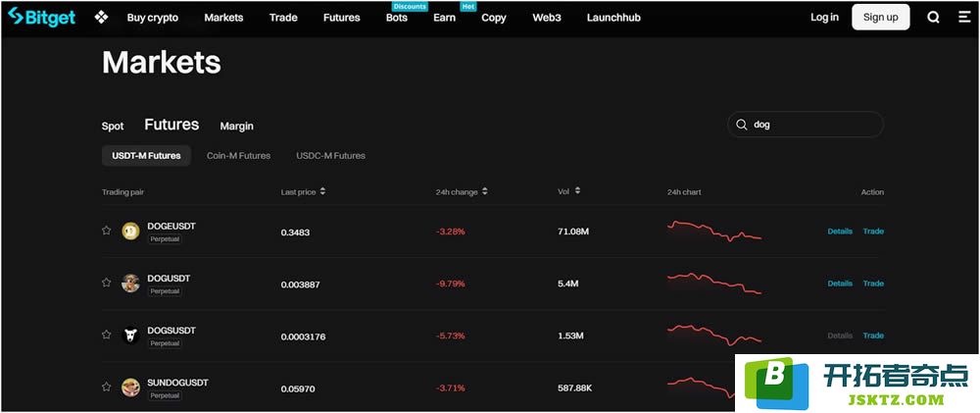Click DOGSUSDT 24h chart sparkline
The width and height of the screenshot is (980, 413).
(x=714, y=335)
